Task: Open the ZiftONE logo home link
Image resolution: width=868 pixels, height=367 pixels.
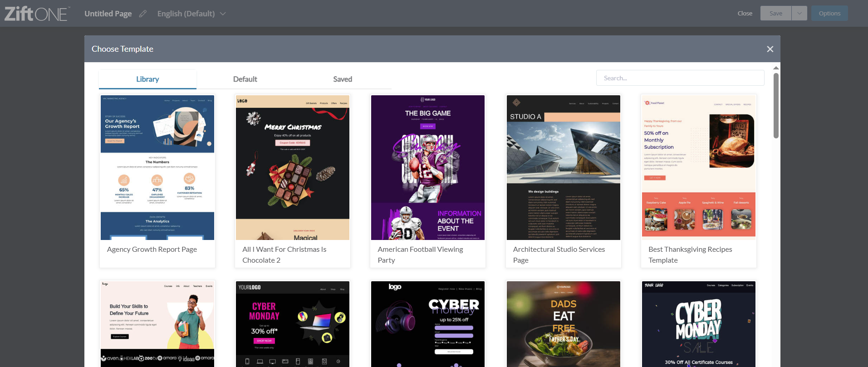Action: point(36,14)
